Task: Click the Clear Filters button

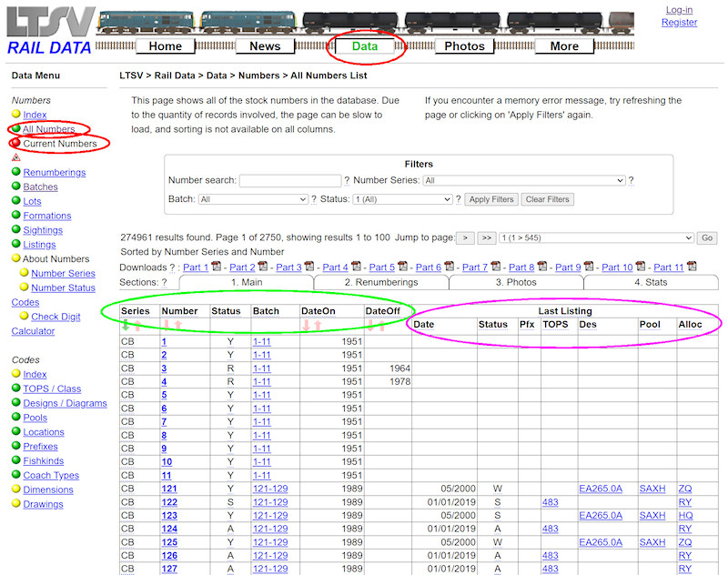Action: coord(548,199)
